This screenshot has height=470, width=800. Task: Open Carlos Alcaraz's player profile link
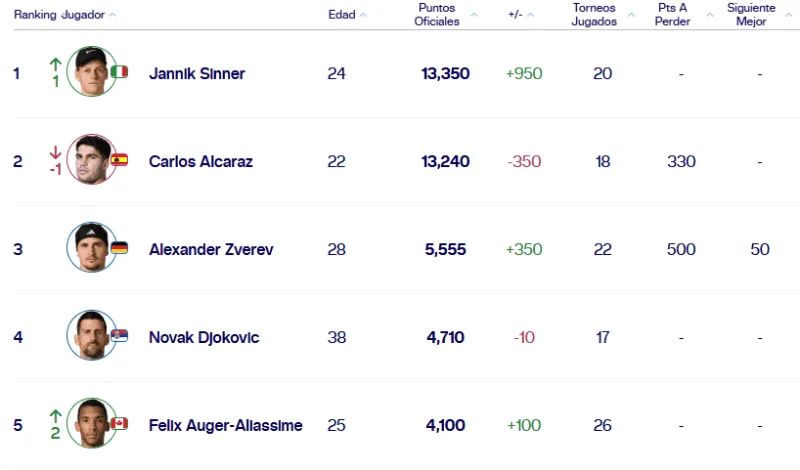201,162
